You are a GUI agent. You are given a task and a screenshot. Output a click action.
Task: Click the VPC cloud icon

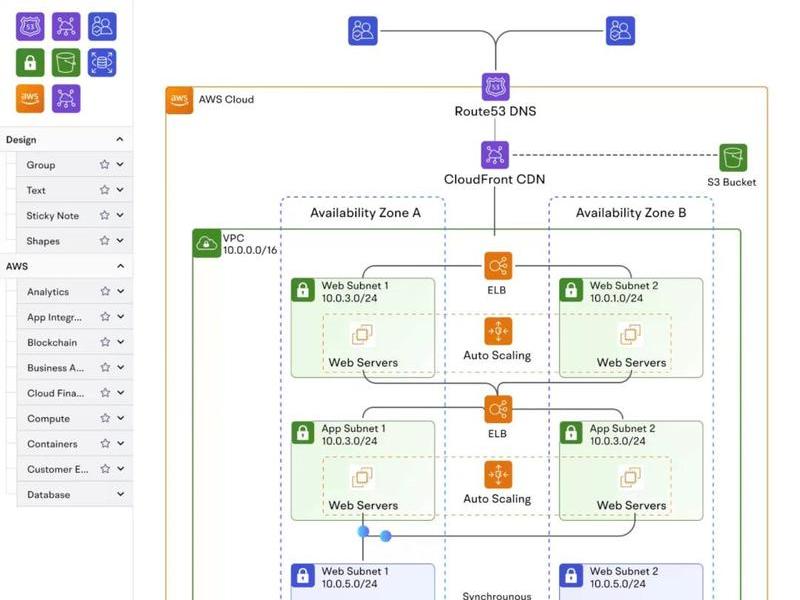click(x=206, y=243)
